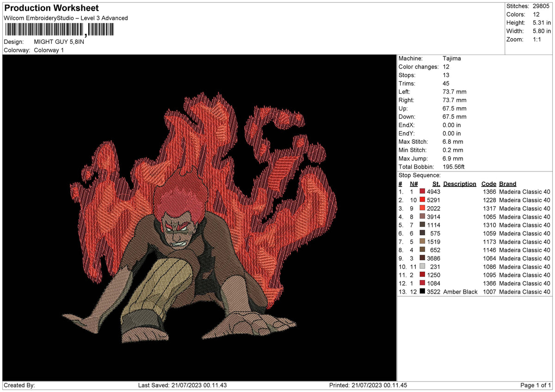This screenshot has height=392, width=555.
Task: Click stitch count '3686' in stop 9
Action: tap(434, 258)
